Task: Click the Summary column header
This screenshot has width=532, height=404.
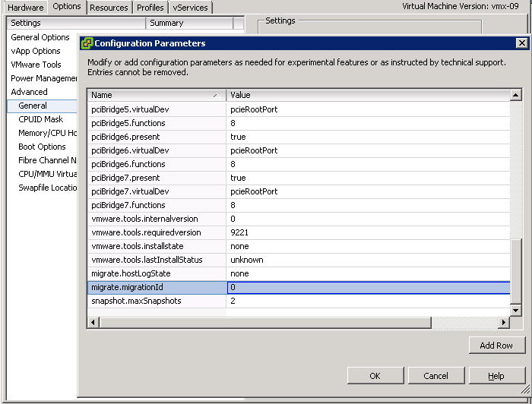Action: coord(189,23)
